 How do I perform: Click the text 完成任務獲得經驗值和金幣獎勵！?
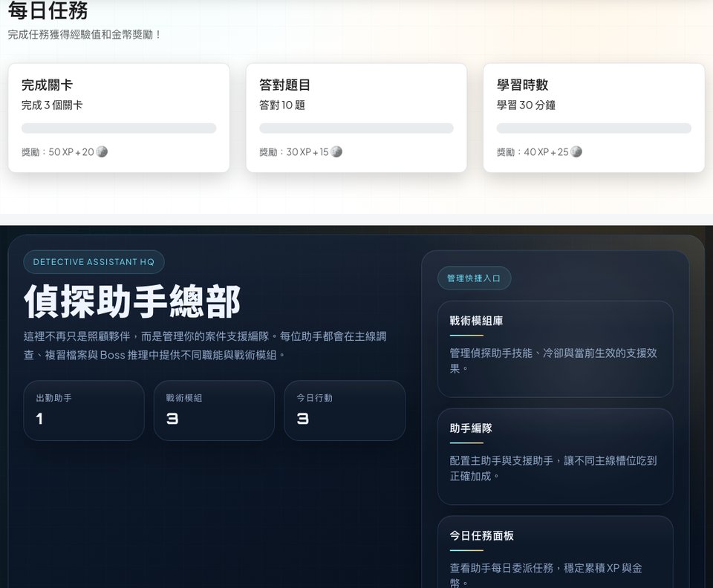(85, 35)
